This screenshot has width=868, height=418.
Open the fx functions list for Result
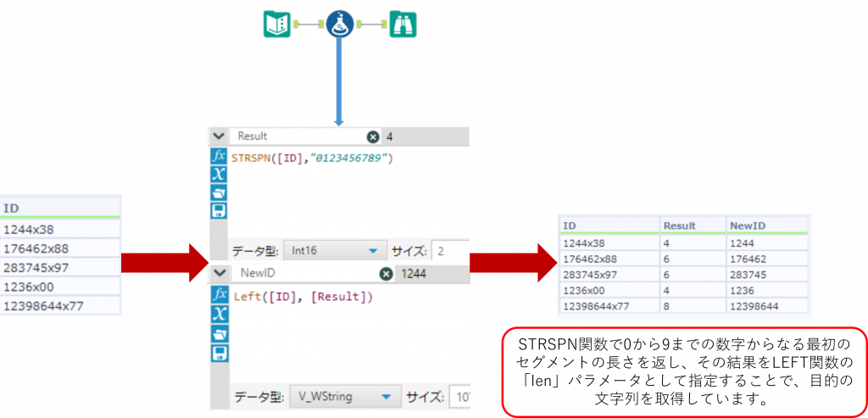point(217,158)
